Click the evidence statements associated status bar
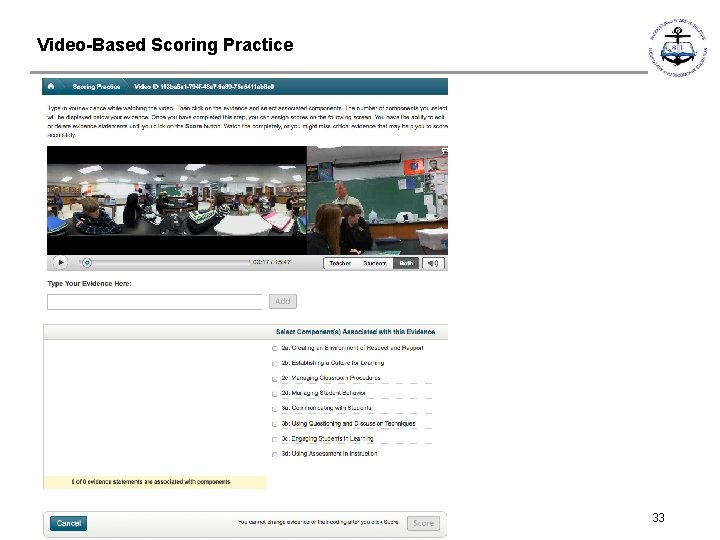Viewport: 720px width, 540px height. click(155, 482)
